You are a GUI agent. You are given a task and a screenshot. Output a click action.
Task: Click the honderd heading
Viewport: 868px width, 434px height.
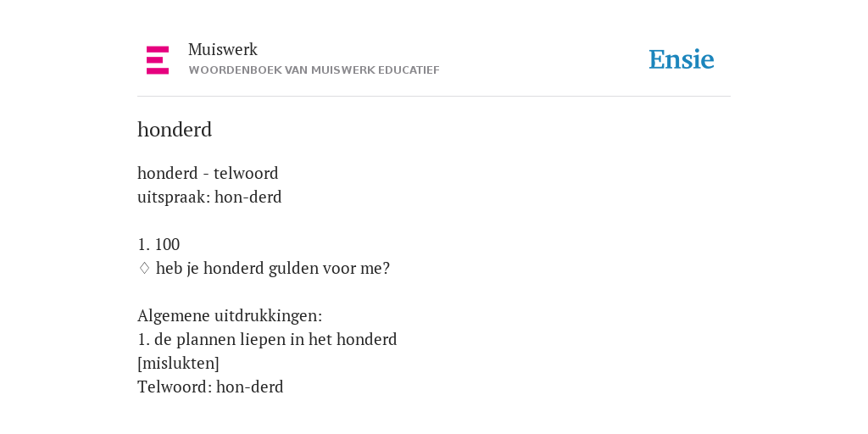tap(175, 130)
